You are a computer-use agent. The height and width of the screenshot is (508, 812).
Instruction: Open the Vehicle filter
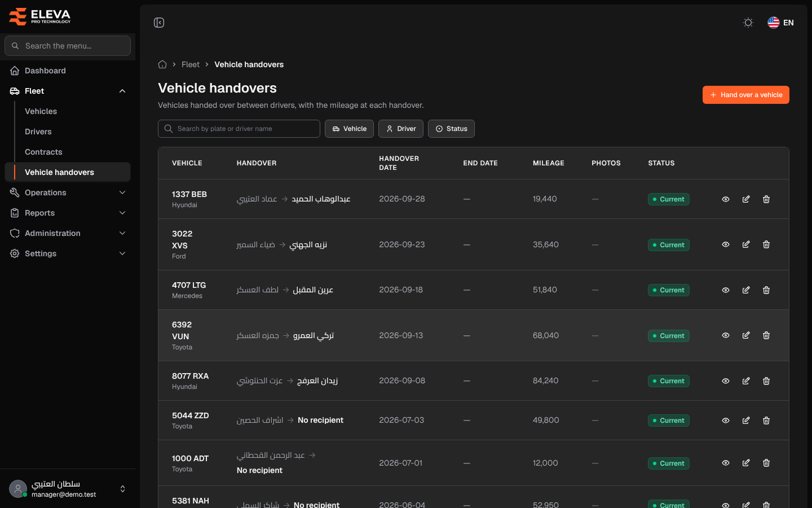tap(350, 129)
